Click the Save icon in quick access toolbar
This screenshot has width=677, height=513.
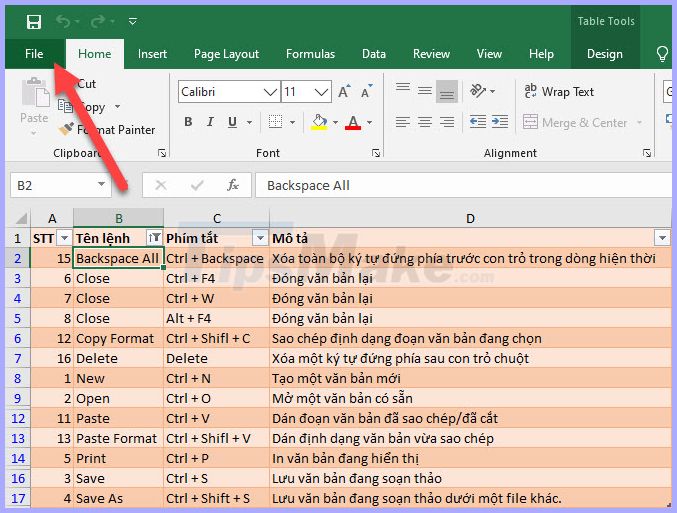(x=34, y=21)
